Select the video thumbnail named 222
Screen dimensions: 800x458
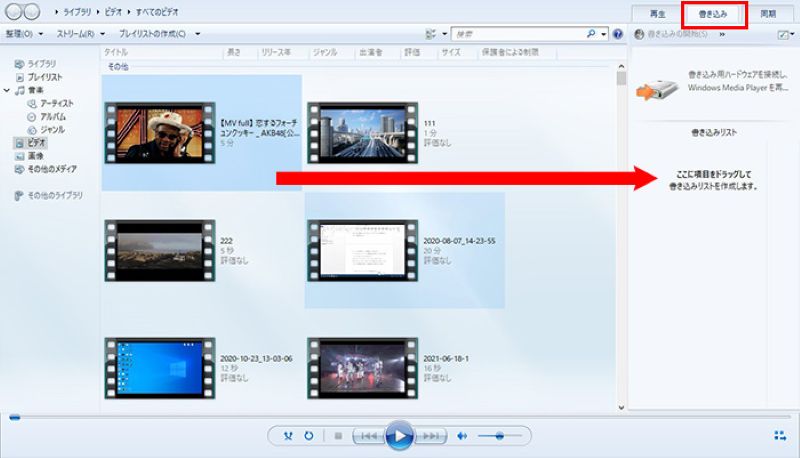160,250
